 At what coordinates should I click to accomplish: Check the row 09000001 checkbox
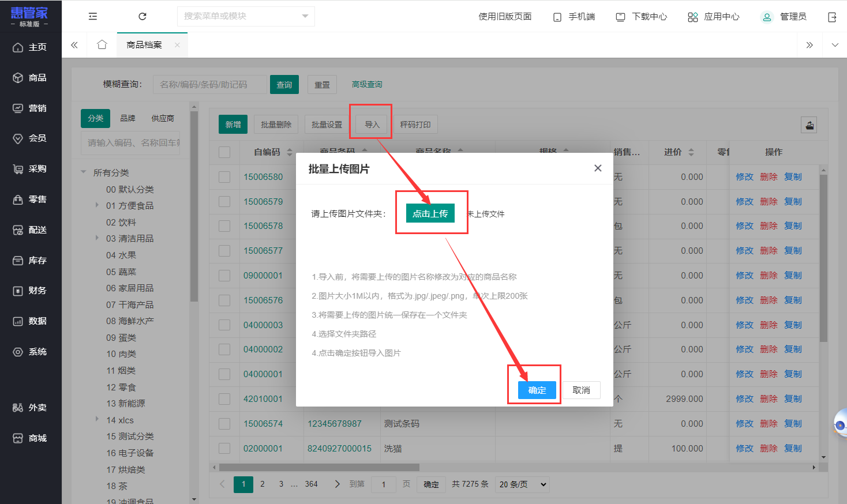224,276
